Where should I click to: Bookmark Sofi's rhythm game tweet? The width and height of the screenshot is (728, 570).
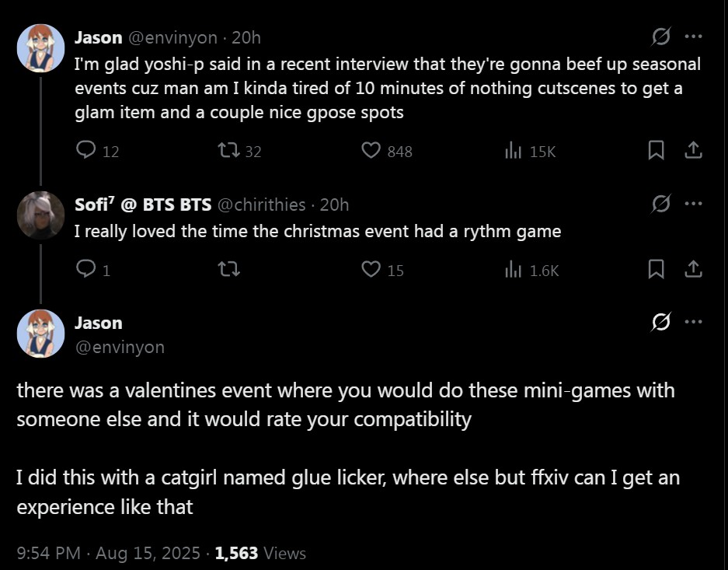click(657, 270)
